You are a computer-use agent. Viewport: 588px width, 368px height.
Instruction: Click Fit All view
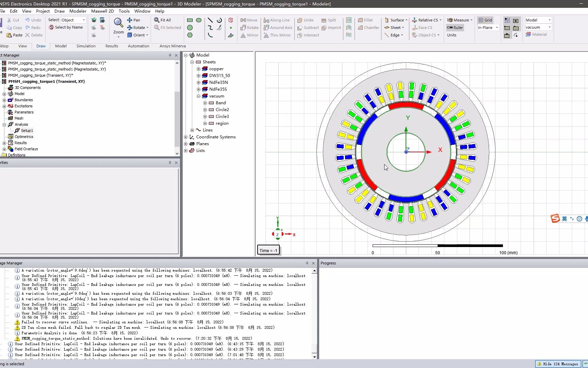pos(162,20)
